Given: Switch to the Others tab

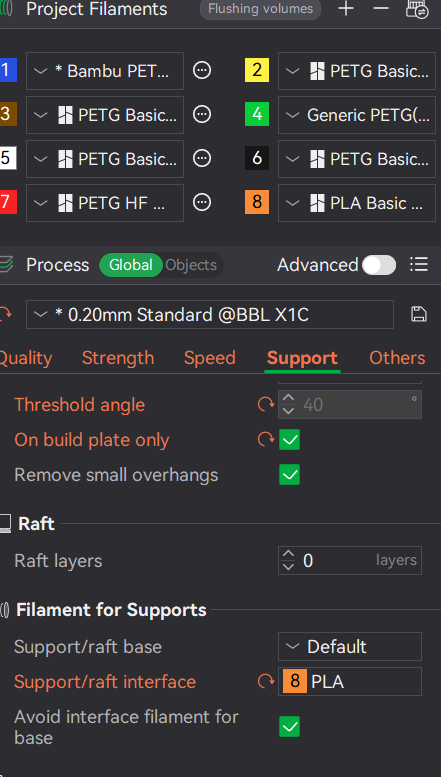Looking at the screenshot, I should pyautogui.click(x=397, y=358).
